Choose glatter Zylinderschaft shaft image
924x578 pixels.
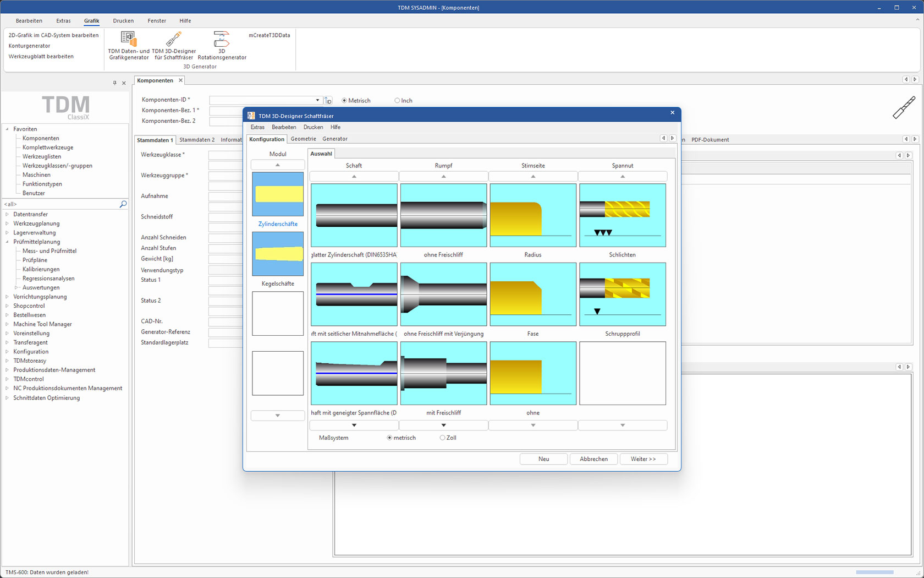(354, 215)
